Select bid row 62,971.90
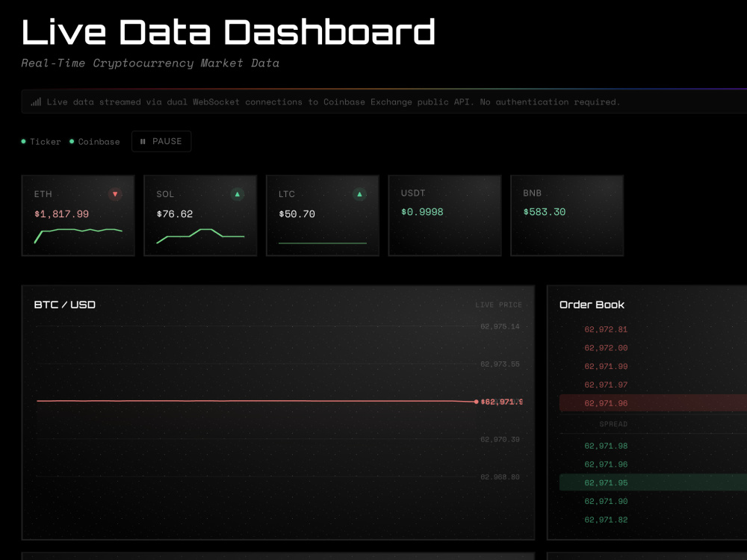Screen dimensions: 747x560 click(x=653, y=502)
